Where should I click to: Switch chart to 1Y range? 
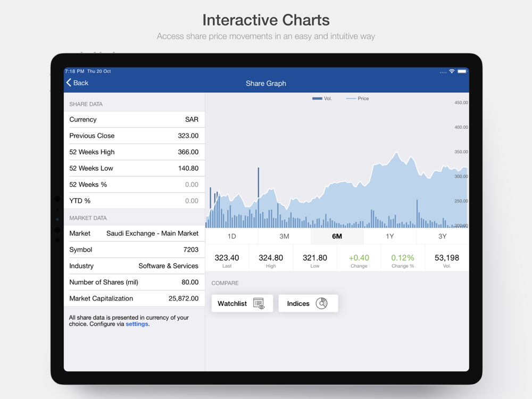tap(390, 236)
